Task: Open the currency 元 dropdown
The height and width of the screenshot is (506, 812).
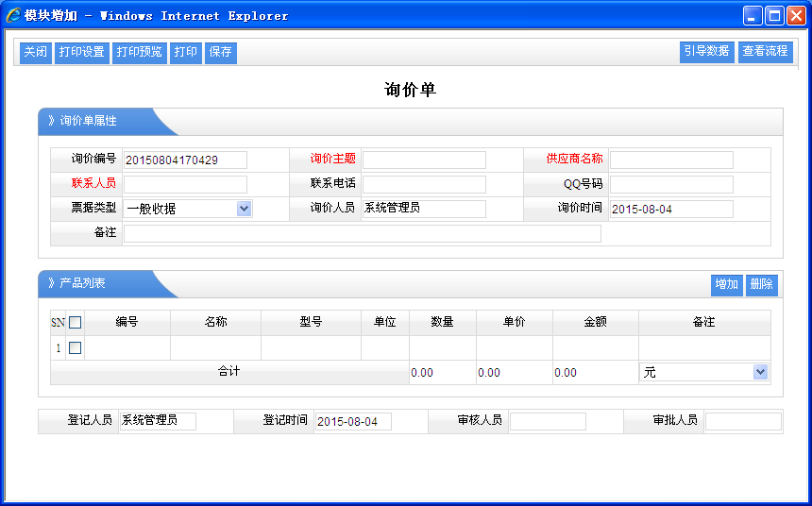Action: click(760, 373)
